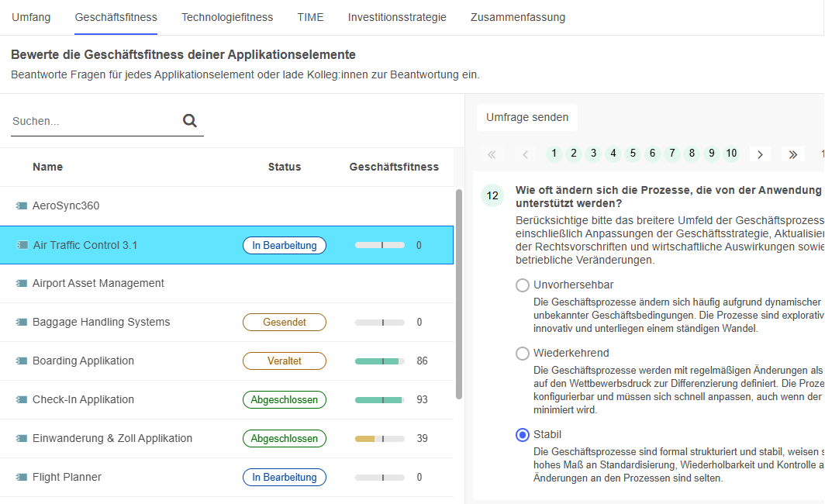Jump to the last question page
The height and width of the screenshot is (504, 825).
(792, 154)
